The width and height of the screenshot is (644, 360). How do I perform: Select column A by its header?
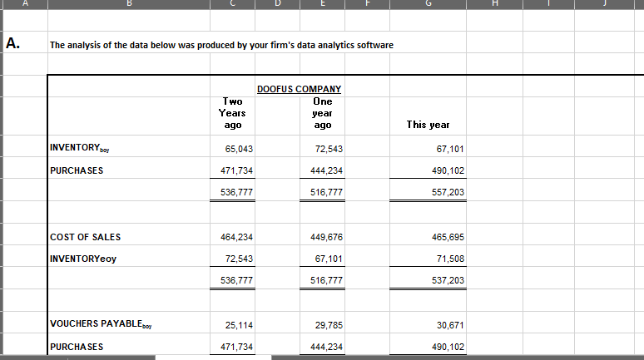click(25, 3)
